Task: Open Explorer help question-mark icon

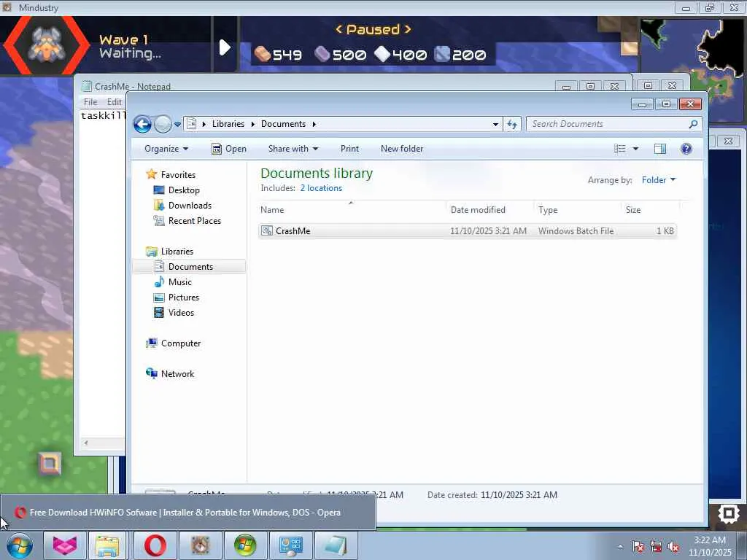Action: (x=686, y=149)
